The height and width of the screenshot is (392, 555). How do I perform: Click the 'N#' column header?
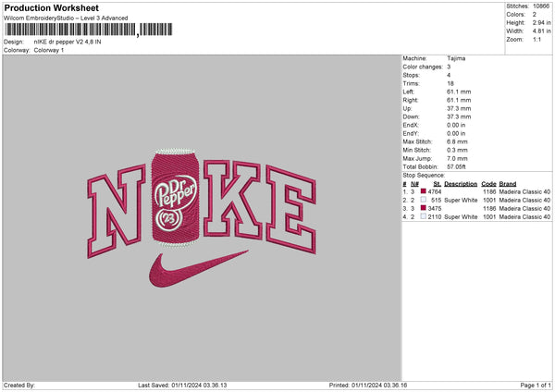[414, 184]
